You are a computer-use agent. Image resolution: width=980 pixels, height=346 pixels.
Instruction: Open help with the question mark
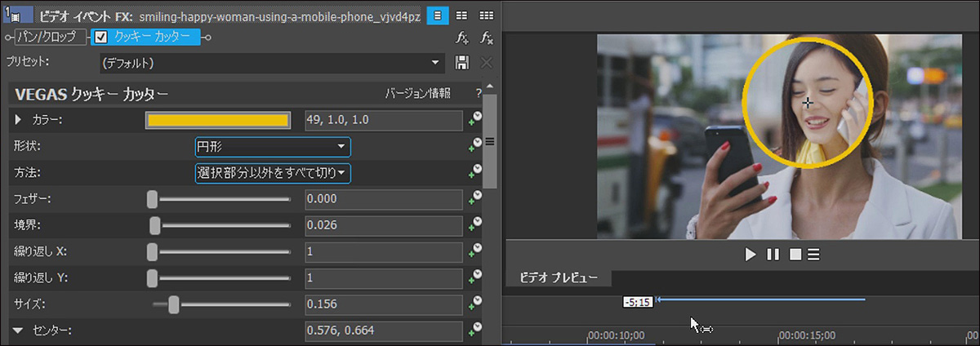(479, 93)
